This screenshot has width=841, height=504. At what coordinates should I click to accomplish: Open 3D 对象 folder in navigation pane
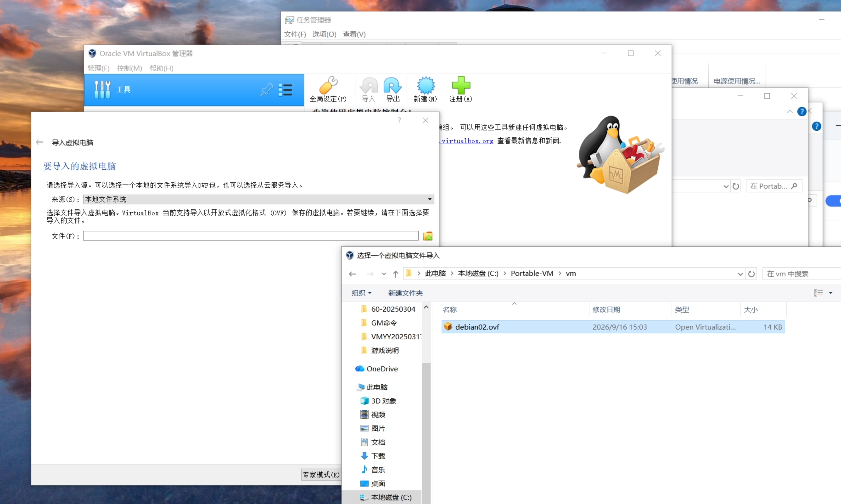[x=378, y=401]
